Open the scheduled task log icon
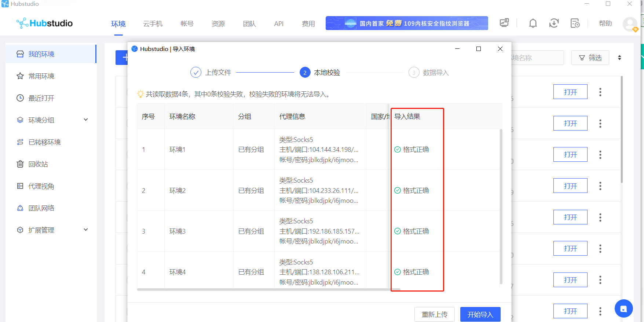Viewport: 644px width, 322px height. click(x=575, y=23)
